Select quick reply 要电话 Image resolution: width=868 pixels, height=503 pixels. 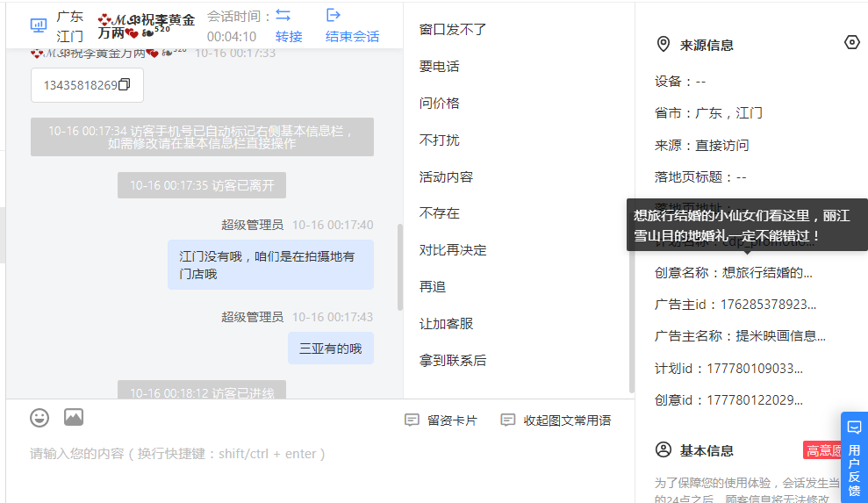[x=440, y=67]
